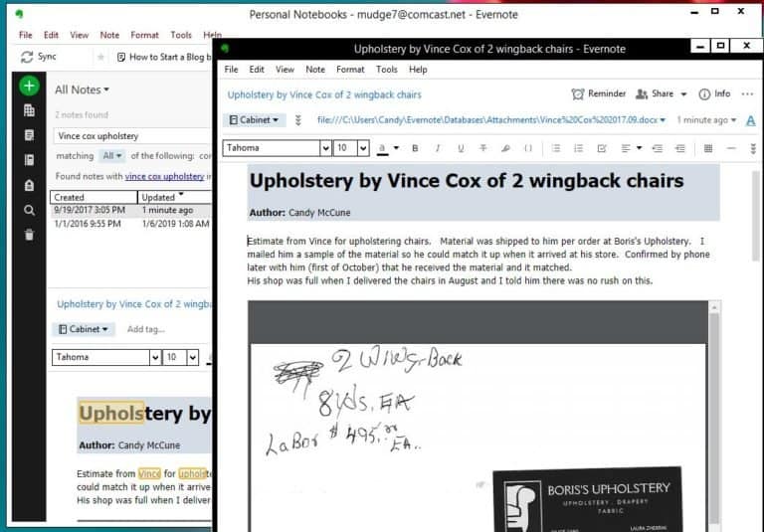
Task: Click the green New Note plus button
Action: click(x=29, y=87)
